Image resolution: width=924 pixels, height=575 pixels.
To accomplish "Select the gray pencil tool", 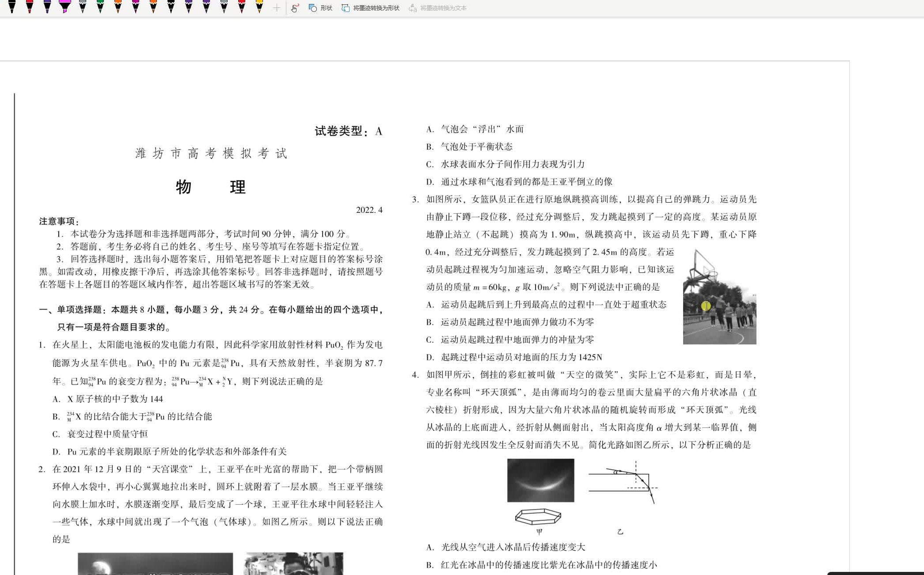I will pyautogui.click(x=83, y=7).
